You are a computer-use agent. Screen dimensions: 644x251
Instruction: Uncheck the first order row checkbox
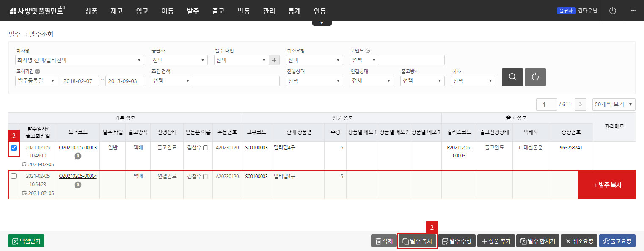[14, 148]
